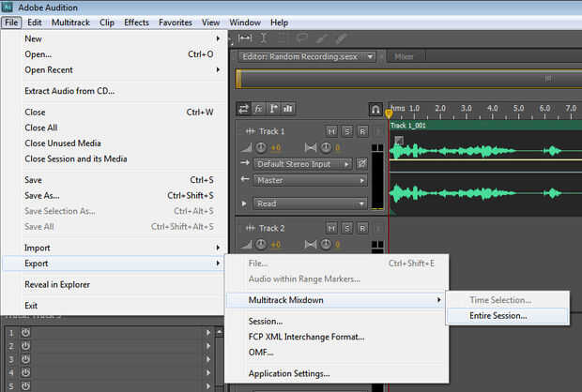This screenshot has height=392, width=582.
Task: Open the Default Stereo Input dropdown
Action: coord(299,164)
